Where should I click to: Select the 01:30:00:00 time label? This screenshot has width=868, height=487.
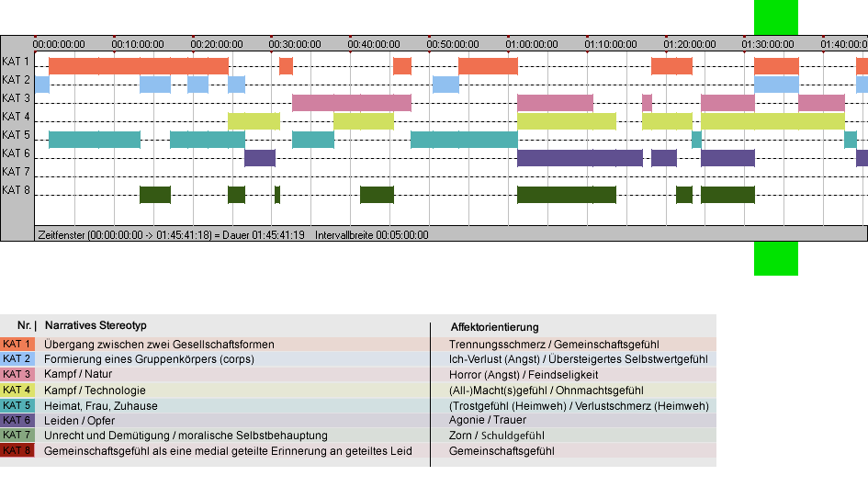coord(768,44)
